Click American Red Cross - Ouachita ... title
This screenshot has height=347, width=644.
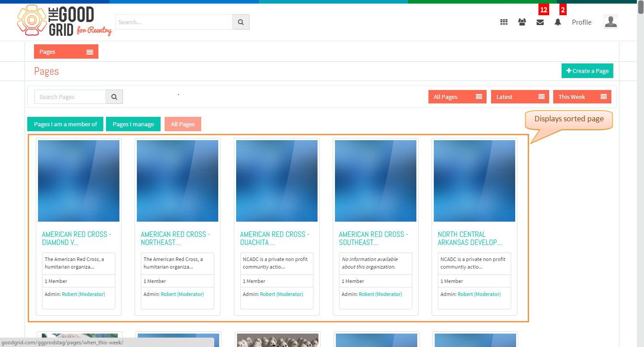pyautogui.click(x=275, y=238)
